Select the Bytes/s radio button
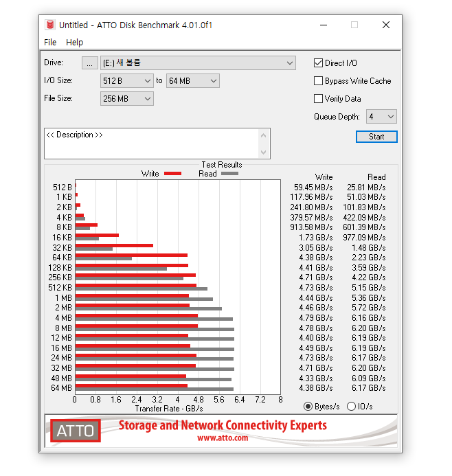This screenshot has height=476, width=452. click(308, 406)
